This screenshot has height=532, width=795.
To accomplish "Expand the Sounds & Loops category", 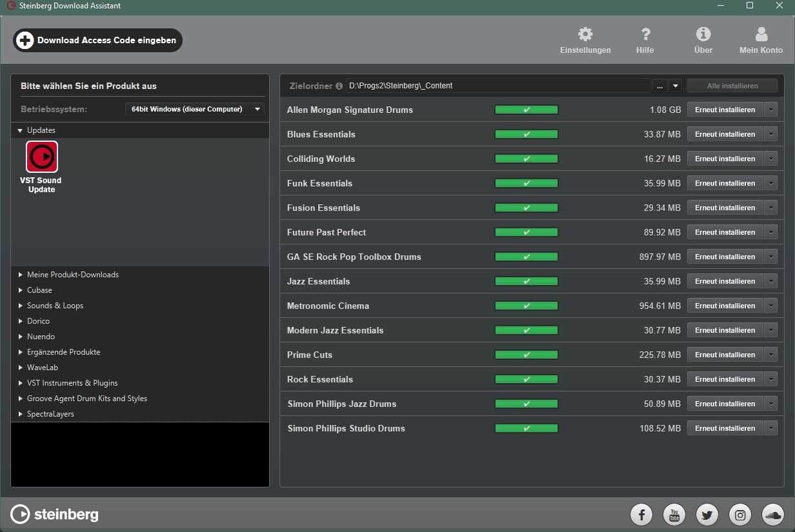I will click(21, 306).
